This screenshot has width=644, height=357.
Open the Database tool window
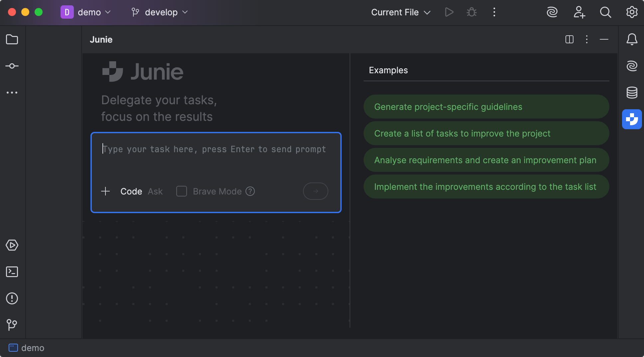632,93
